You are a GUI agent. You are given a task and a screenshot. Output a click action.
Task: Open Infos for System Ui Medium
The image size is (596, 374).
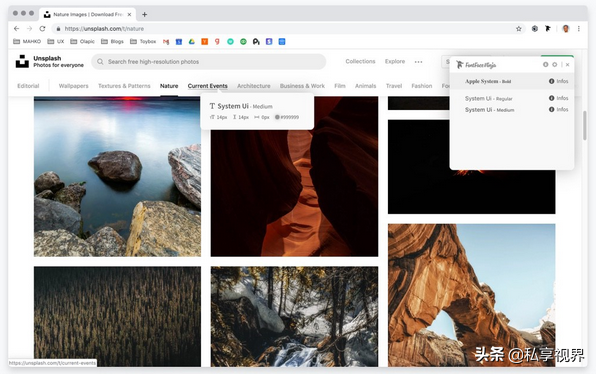(558, 109)
